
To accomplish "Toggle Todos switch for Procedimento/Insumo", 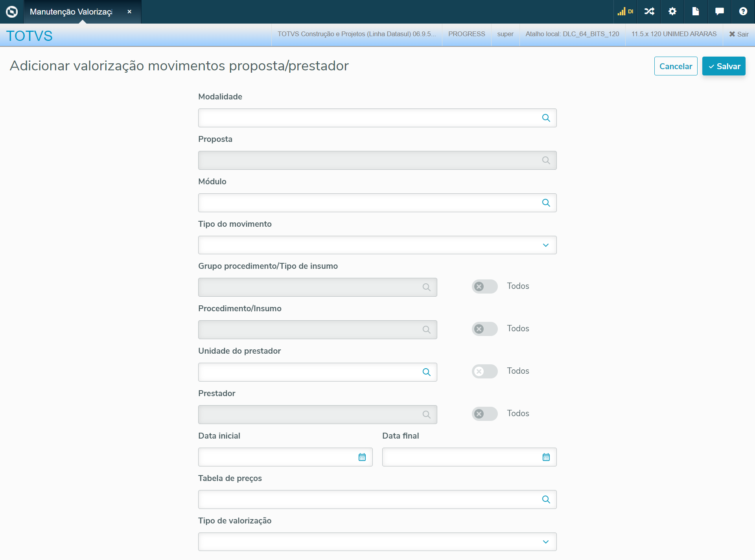I will [x=484, y=329].
